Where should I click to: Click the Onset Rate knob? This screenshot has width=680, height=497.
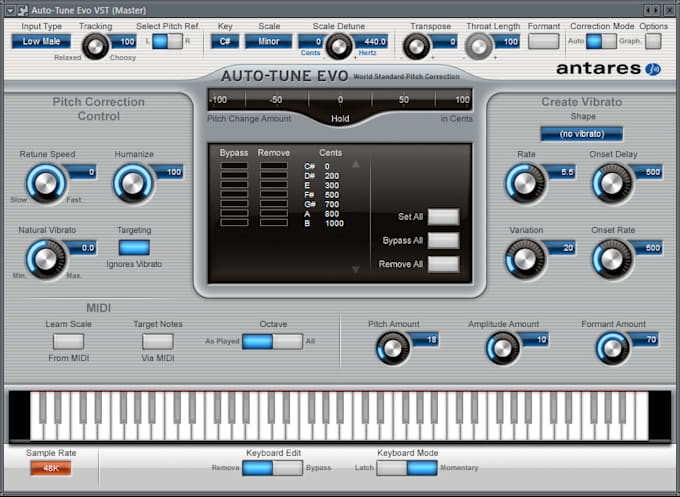(612, 259)
